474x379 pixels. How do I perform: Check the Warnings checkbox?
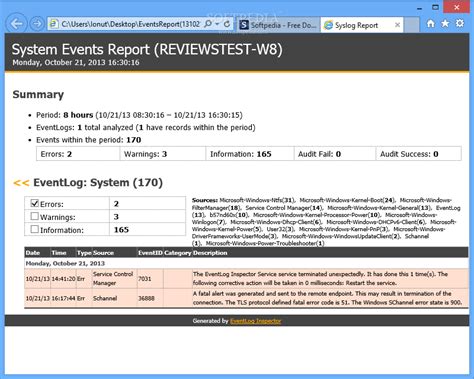tap(34, 216)
